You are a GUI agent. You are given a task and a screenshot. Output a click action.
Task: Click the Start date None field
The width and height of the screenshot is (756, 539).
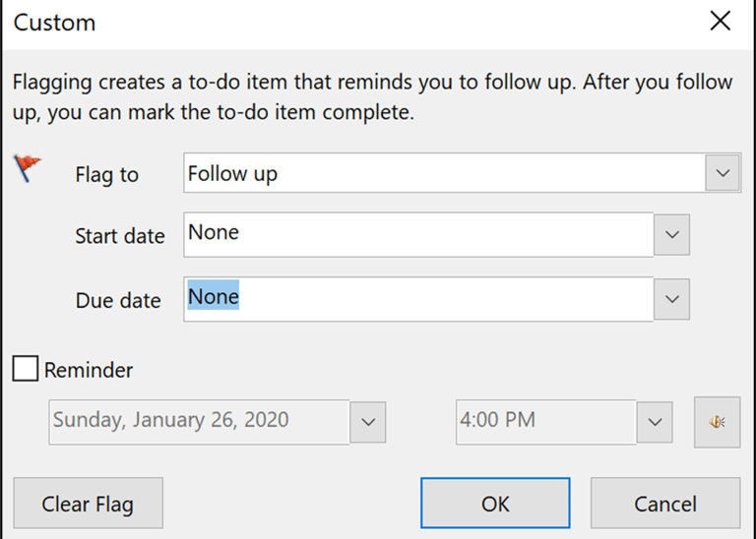pos(418,236)
